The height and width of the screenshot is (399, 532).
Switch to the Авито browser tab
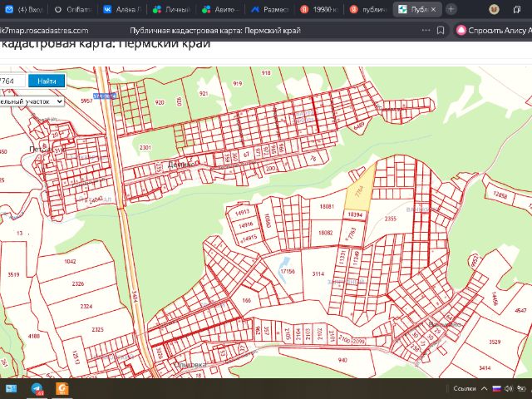tap(219, 9)
